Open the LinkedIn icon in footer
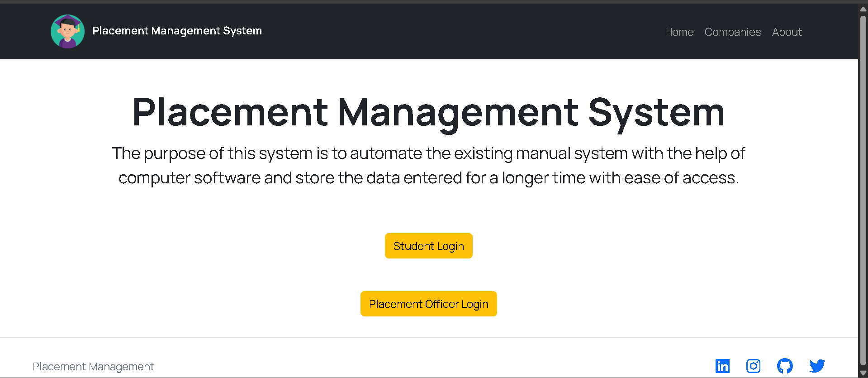This screenshot has height=378, width=868. [722, 366]
